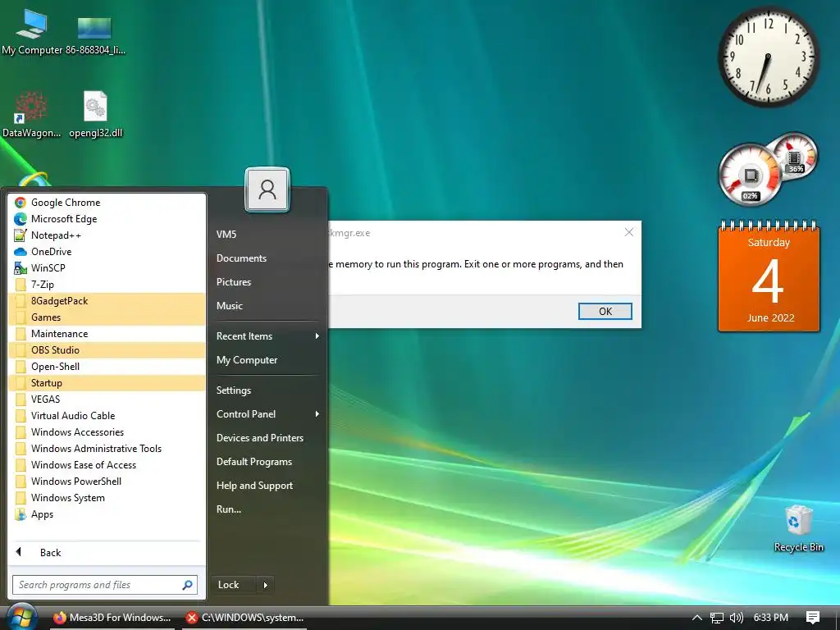Select the 86-868304 image file on desktop
The width and height of the screenshot is (840, 630).
tap(95, 34)
